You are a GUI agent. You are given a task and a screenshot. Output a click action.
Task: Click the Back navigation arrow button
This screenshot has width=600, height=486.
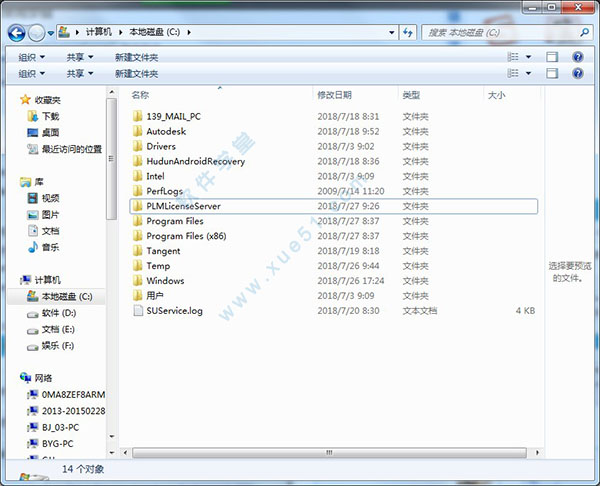(18, 33)
